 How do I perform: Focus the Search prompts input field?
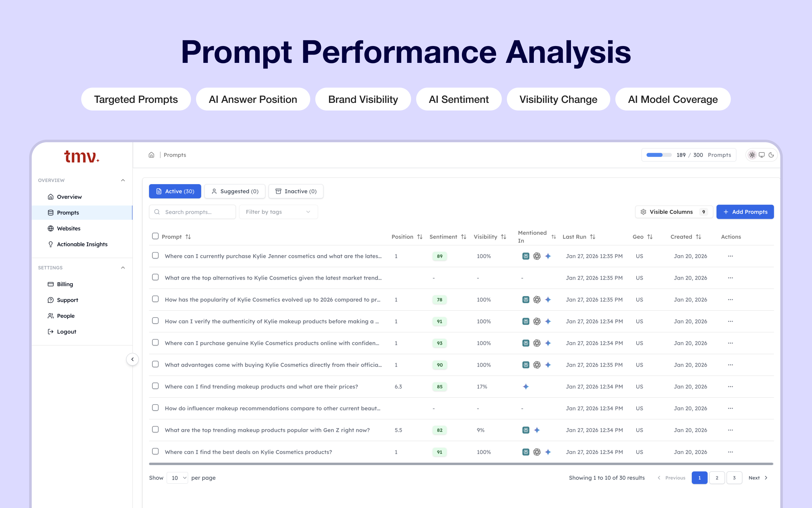tap(192, 212)
